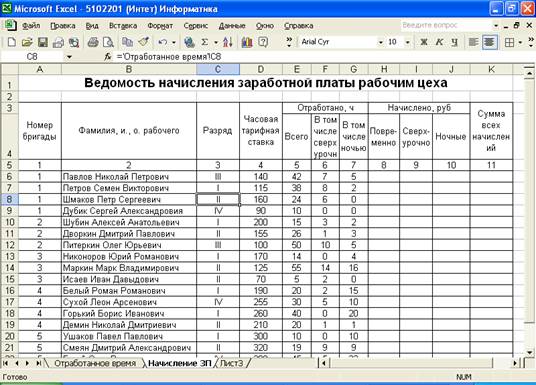The height and width of the screenshot is (385, 536).
Task: Click the Введите вопрос help field
Action: pos(446,25)
